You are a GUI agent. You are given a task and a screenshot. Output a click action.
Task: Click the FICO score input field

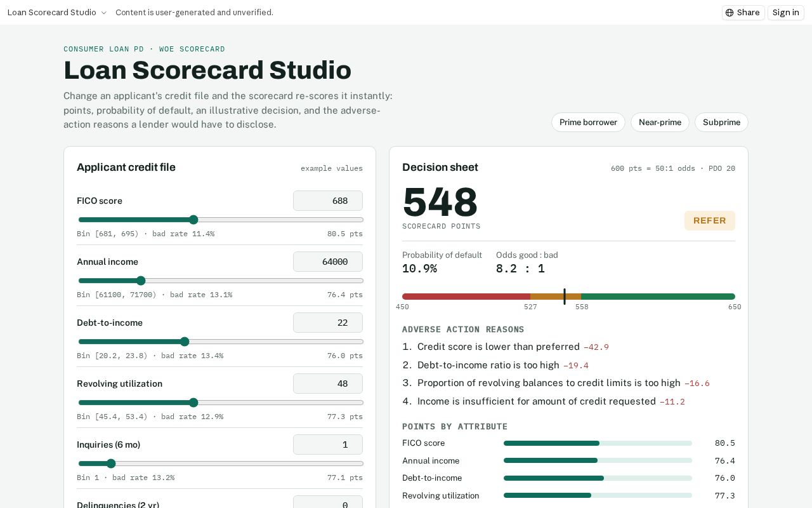coord(328,201)
